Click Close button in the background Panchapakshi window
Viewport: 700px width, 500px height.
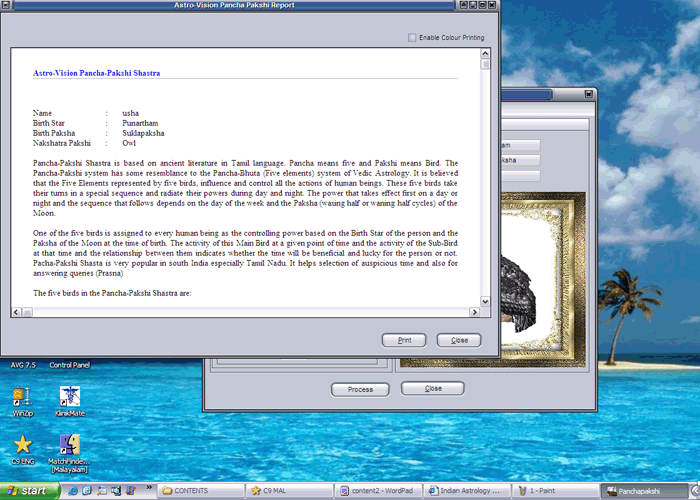point(433,388)
